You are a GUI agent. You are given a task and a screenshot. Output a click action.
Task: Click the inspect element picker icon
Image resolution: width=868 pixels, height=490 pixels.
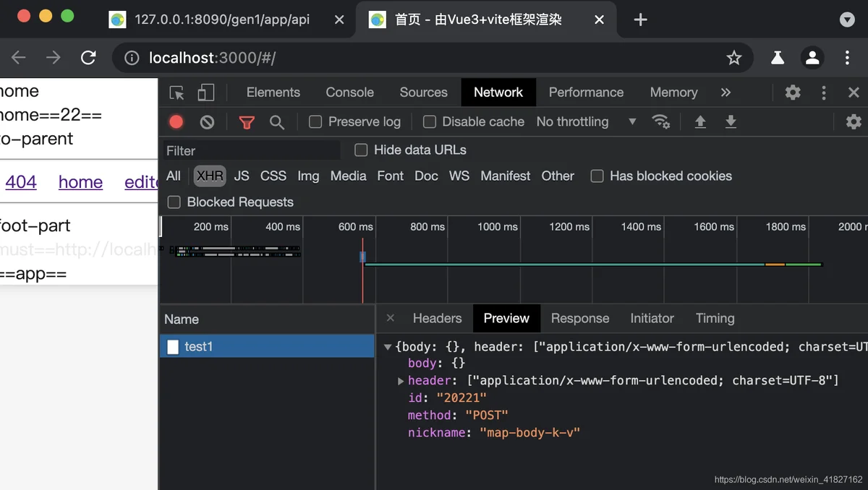click(x=176, y=93)
